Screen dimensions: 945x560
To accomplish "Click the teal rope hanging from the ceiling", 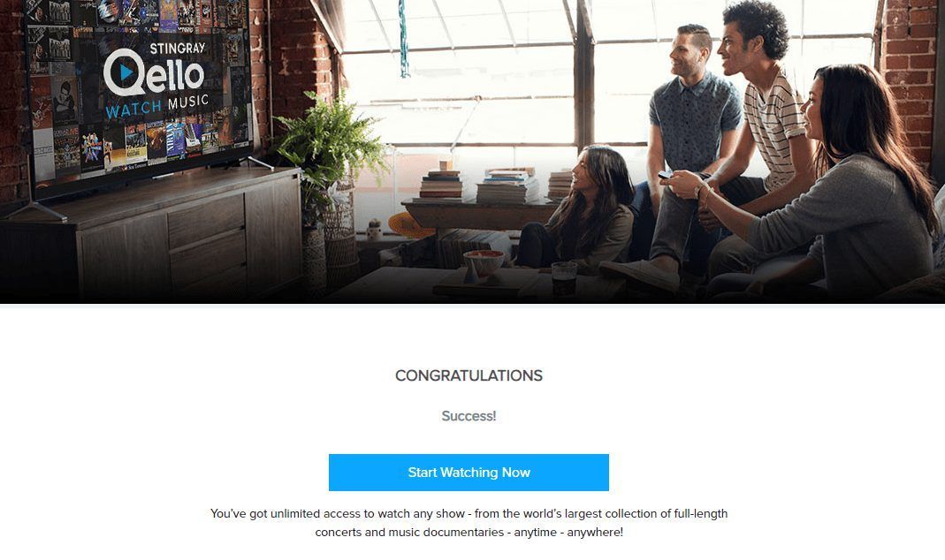I will point(404,39).
